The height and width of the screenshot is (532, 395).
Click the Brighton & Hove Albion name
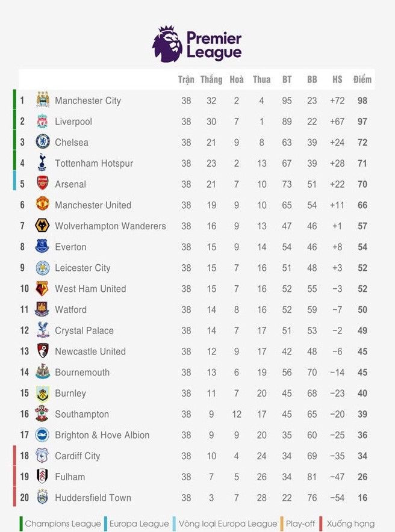pyautogui.click(x=102, y=435)
